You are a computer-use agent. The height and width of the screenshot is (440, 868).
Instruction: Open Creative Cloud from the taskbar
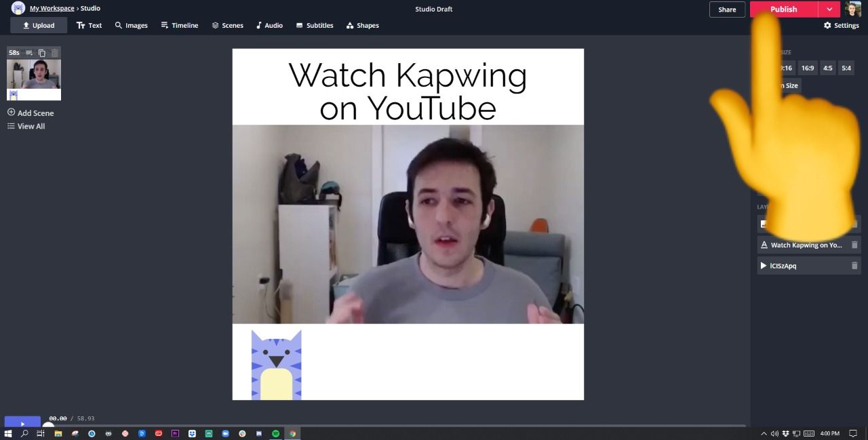click(x=159, y=433)
